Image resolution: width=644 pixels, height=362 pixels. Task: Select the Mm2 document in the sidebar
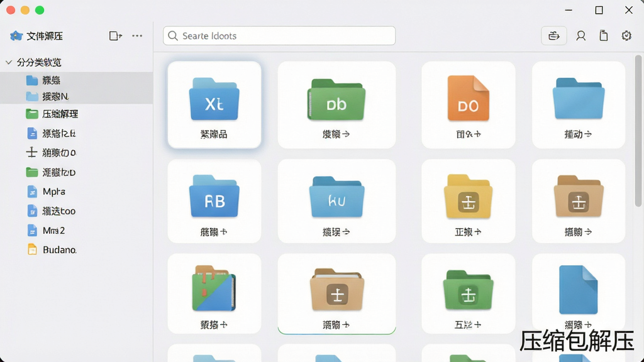point(46,231)
